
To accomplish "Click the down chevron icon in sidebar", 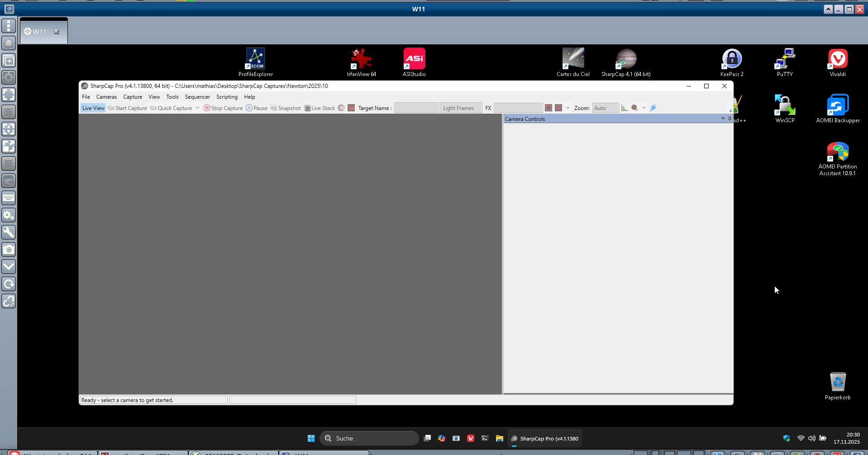I will (9, 267).
